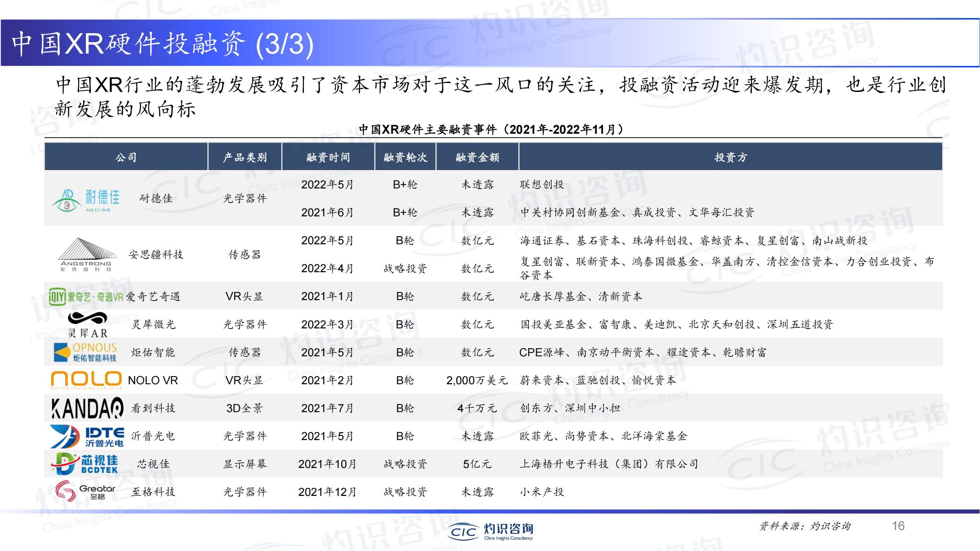The image size is (980, 551).
Task: Click the 融资时间 column header
Action: tap(328, 157)
